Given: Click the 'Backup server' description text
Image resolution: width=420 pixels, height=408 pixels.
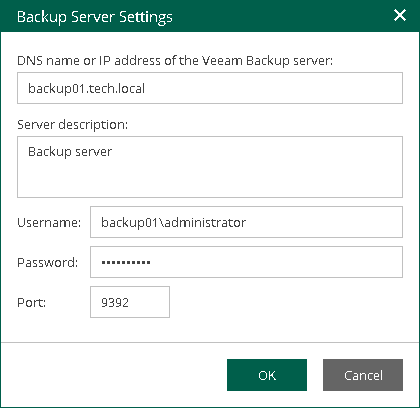Looking at the screenshot, I should click(x=70, y=152).
